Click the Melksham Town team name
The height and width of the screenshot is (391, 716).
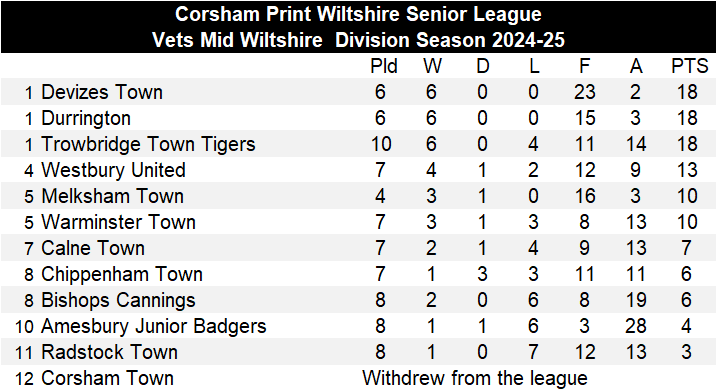pyautogui.click(x=112, y=196)
